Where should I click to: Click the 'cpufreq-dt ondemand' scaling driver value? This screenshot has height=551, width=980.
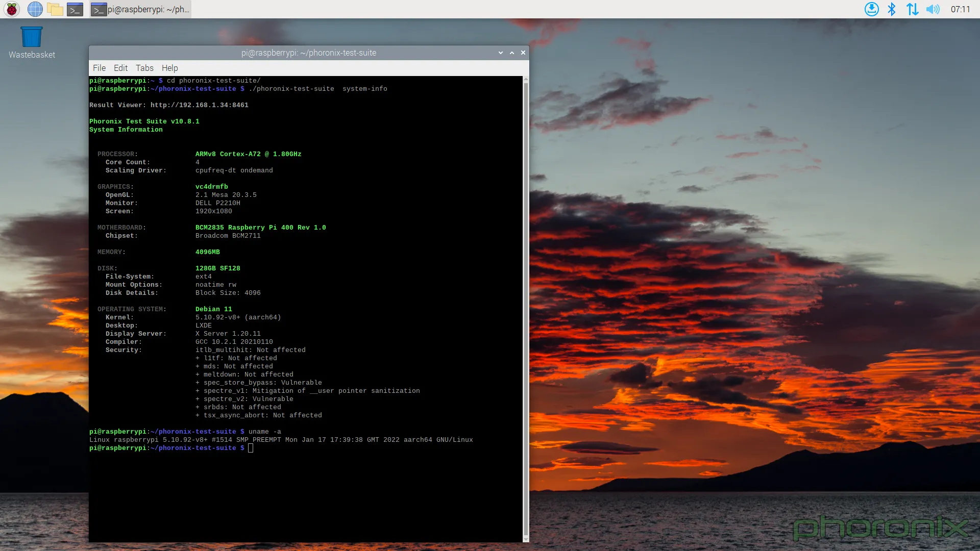click(234, 170)
